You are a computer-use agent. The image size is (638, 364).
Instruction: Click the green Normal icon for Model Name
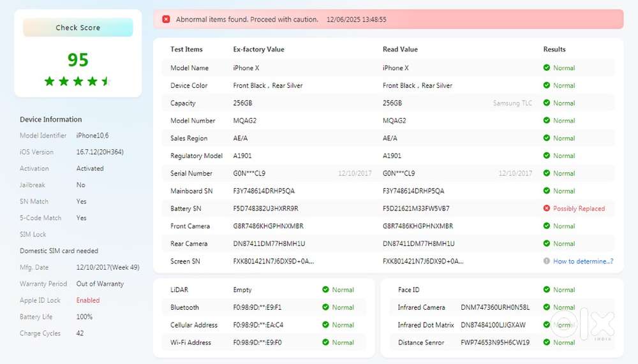click(x=547, y=68)
